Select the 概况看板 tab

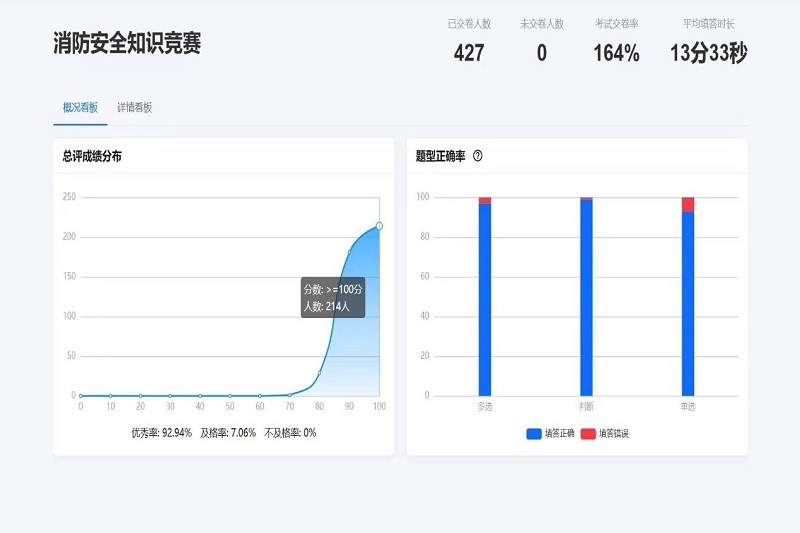pos(80,107)
